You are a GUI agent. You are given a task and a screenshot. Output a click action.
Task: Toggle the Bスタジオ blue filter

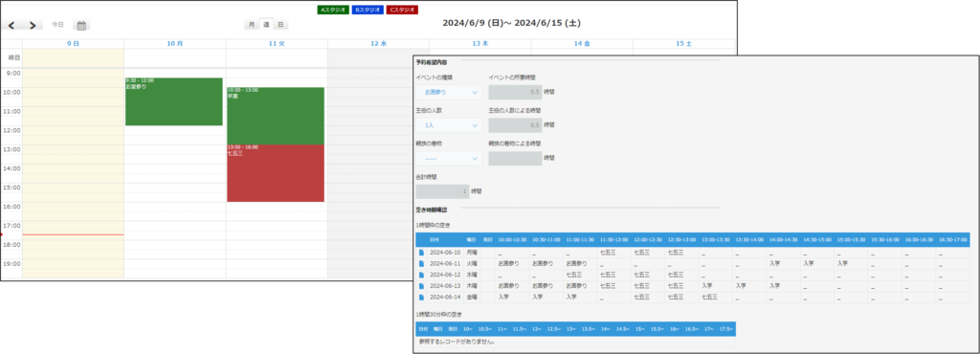[x=367, y=10]
